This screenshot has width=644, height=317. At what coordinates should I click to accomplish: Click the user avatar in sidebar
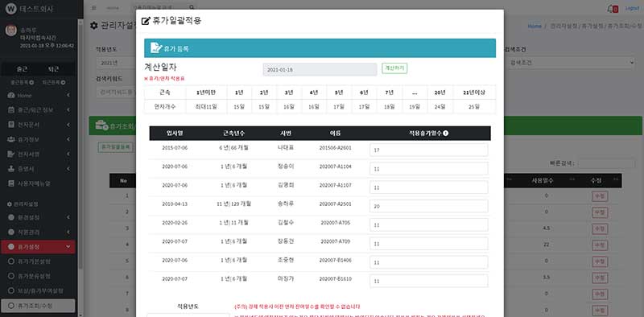point(11,31)
